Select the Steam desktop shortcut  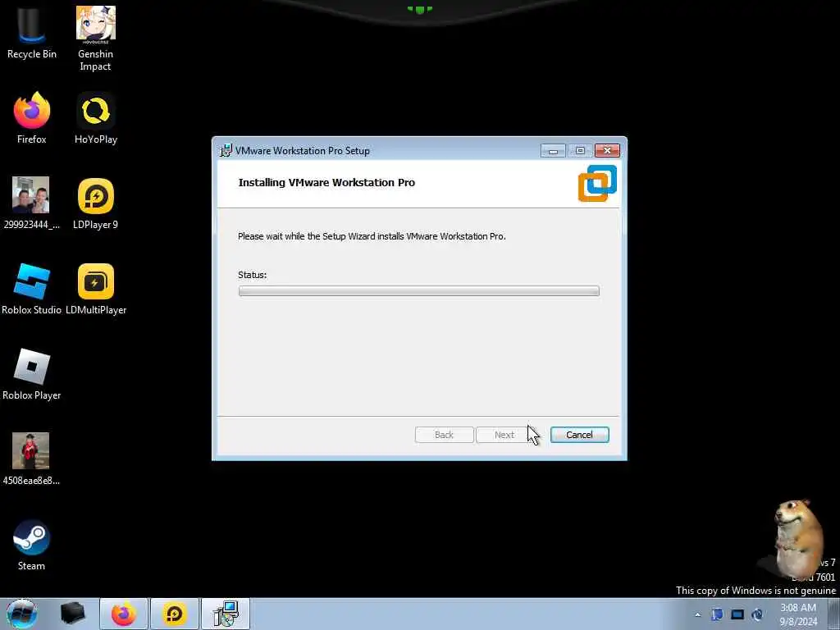pos(32,545)
